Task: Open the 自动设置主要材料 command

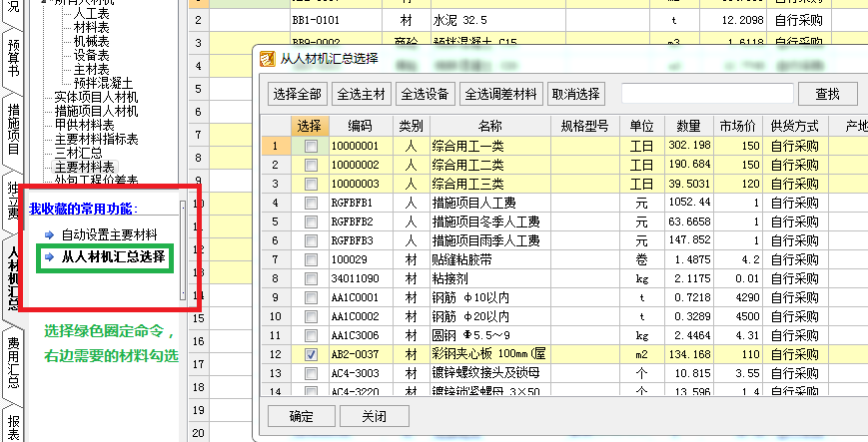Action: tap(109, 235)
